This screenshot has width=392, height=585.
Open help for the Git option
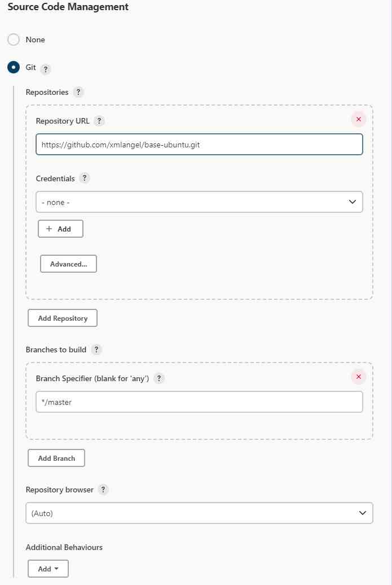point(46,69)
